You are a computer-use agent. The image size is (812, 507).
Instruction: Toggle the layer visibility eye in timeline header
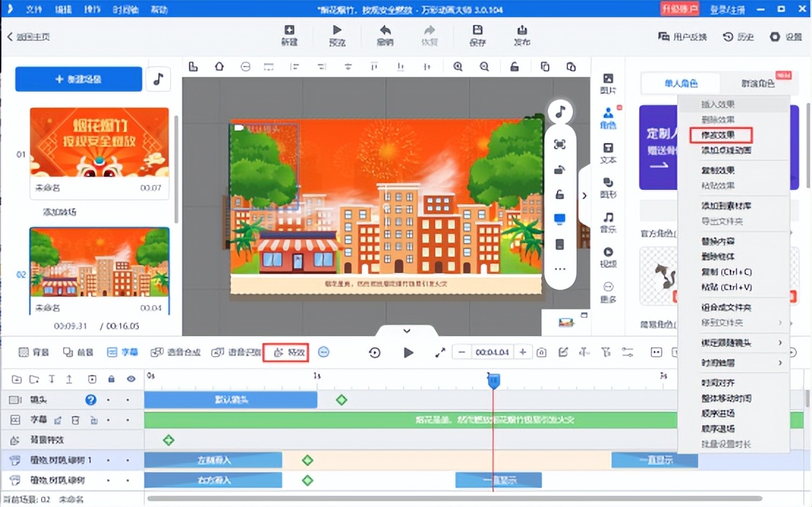130,379
